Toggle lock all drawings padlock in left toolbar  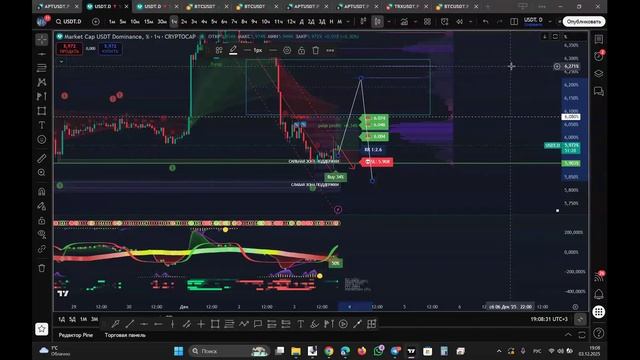pos(42,220)
